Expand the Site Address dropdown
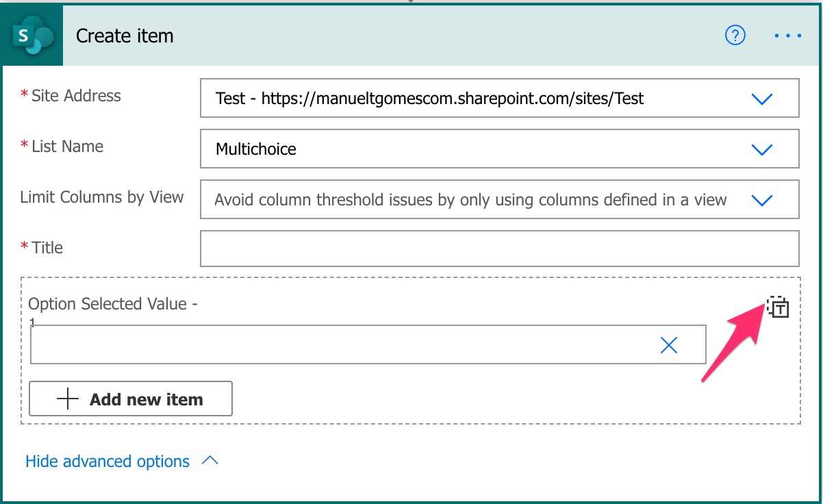Screen dimensions: 823x504 pyautogui.click(x=762, y=99)
